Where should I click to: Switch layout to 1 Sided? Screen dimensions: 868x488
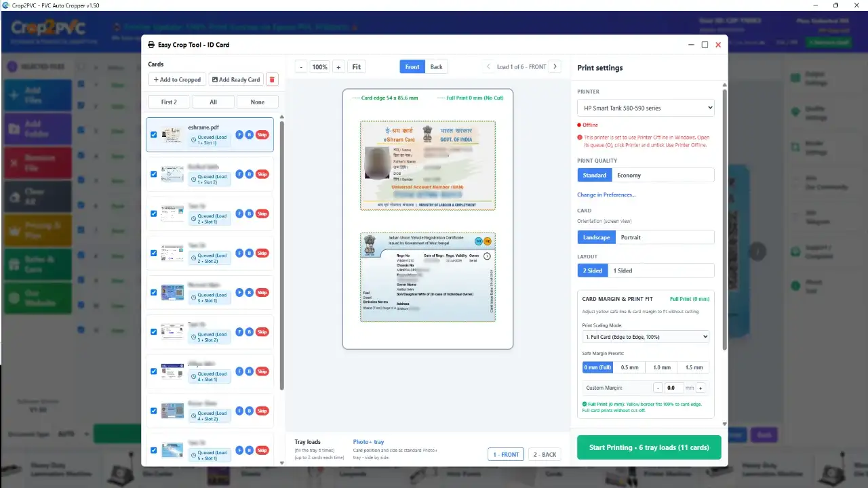click(623, 270)
